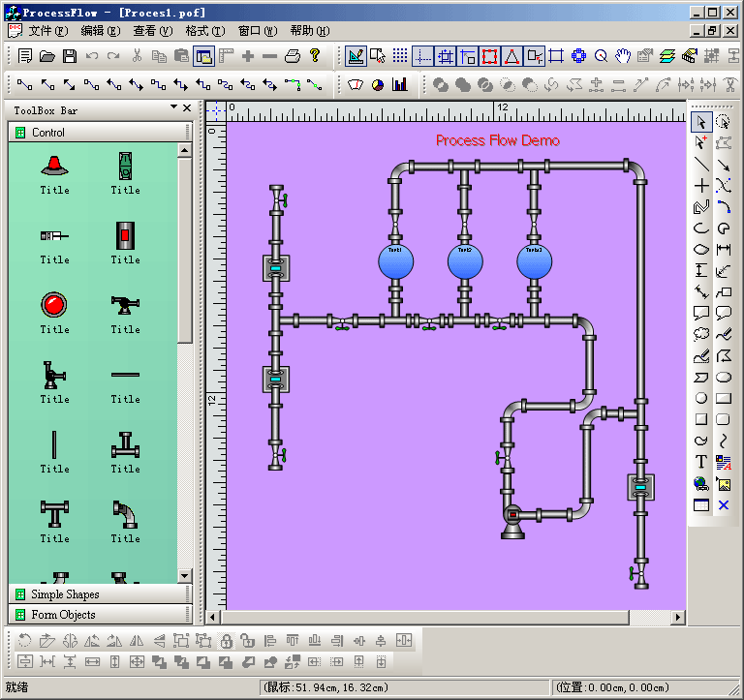Select the Text tool in drawing palette

pyautogui.click(x=701, y=462)
